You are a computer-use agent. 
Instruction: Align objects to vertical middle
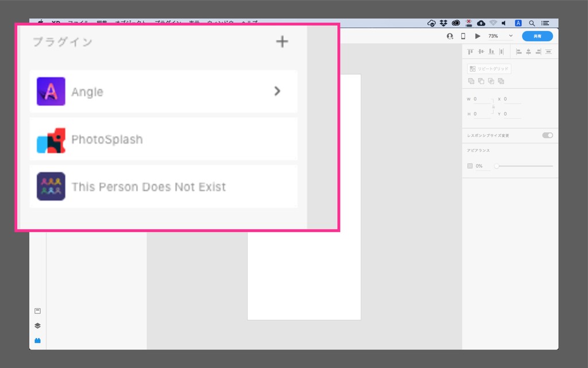click(481, 51)
